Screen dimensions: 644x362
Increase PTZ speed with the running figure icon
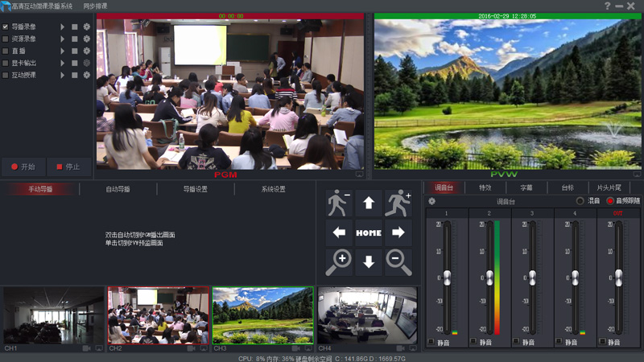398,204
